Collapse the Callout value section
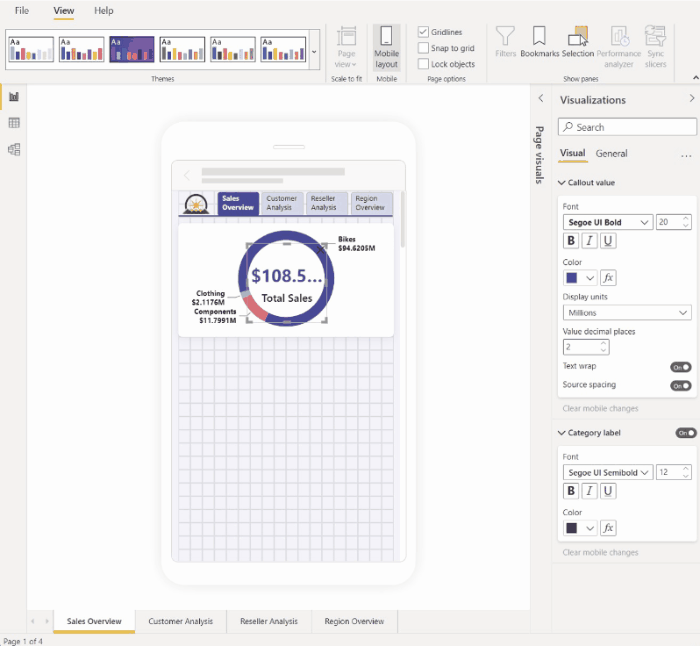Screen dimensions: 700x646 point(562,183)
